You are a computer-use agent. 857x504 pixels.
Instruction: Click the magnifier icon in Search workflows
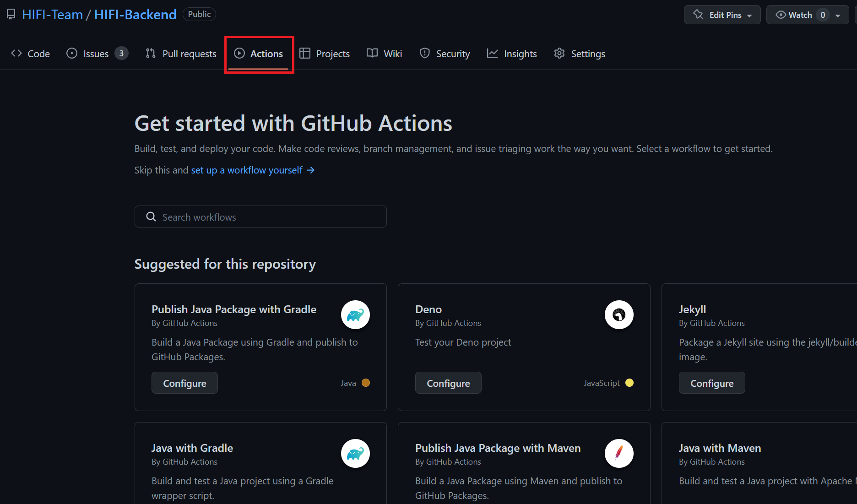pos(151,217)
